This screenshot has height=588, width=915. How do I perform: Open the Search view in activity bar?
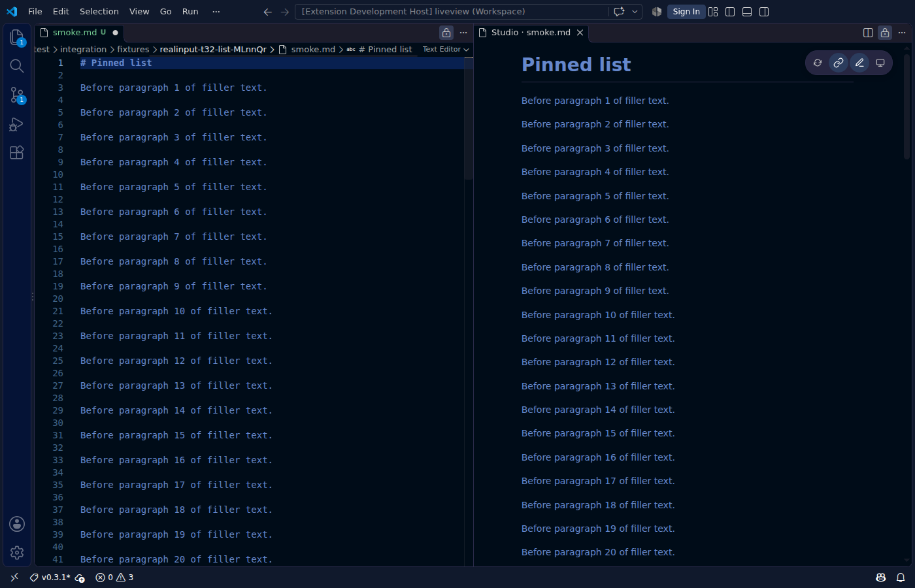17,66
